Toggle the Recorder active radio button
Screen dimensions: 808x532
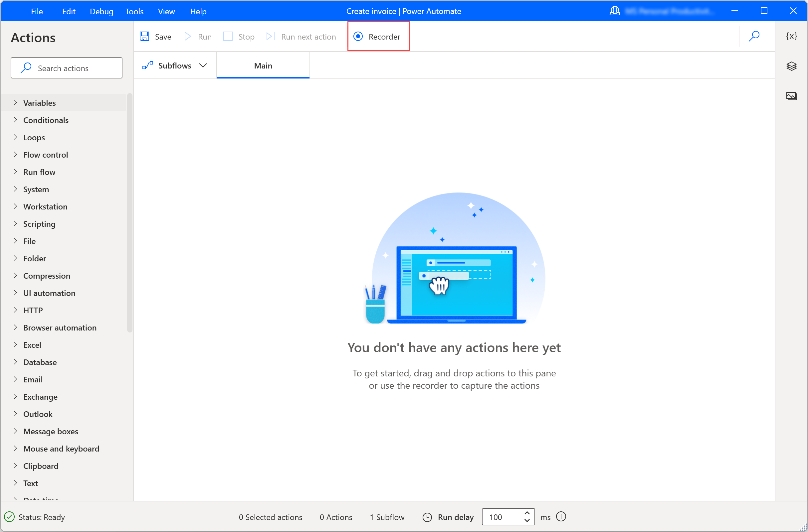358,36
